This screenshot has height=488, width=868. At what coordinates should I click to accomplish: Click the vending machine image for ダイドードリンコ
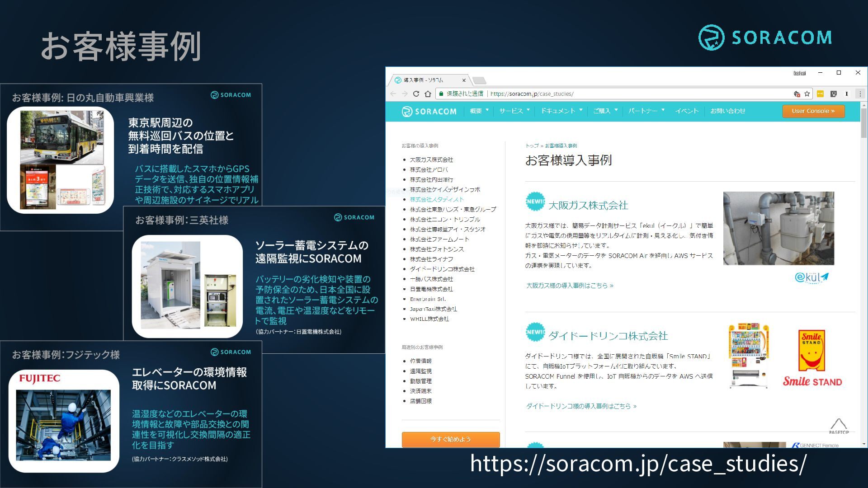(749, 356)
